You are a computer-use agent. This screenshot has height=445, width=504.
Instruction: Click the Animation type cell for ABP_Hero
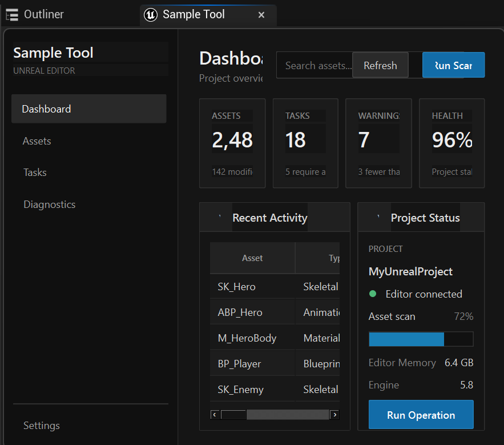tap(317, 312)
